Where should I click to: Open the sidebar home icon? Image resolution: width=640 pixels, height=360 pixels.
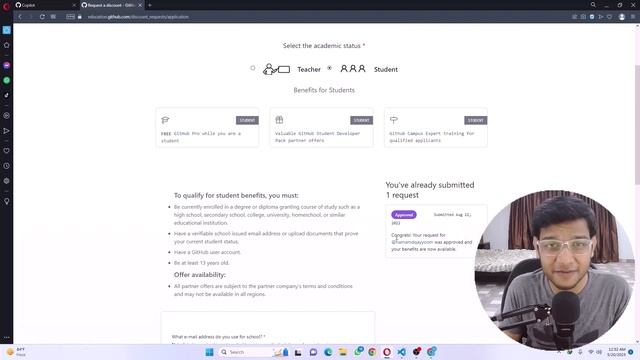tap(7, 45)
